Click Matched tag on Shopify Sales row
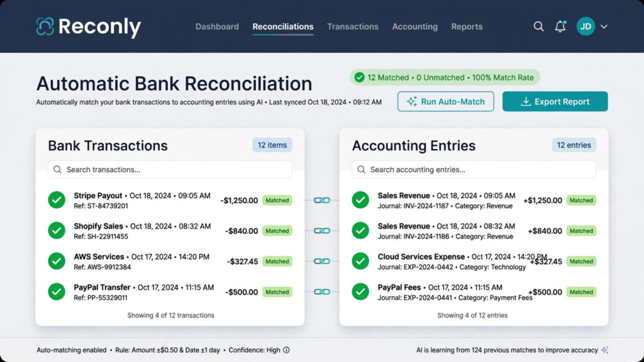Viewport: 644px width, 362px height. (277, 231)
